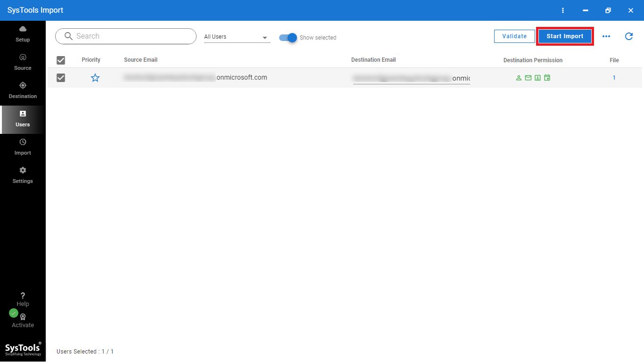644x362 pixels.
Task: Click the Search input field
Action: [x=126, y=36]
